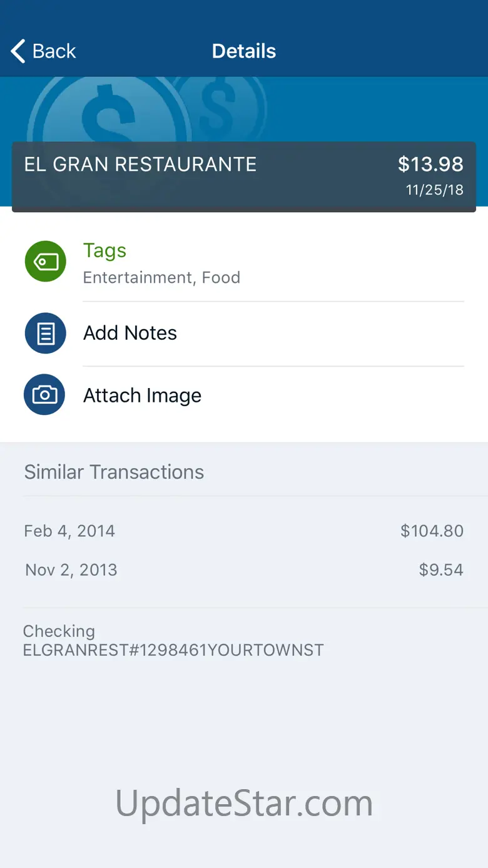Tap the 11/25/18 transaction date
This screenshot has height=868, width=488.
point(435,190)
